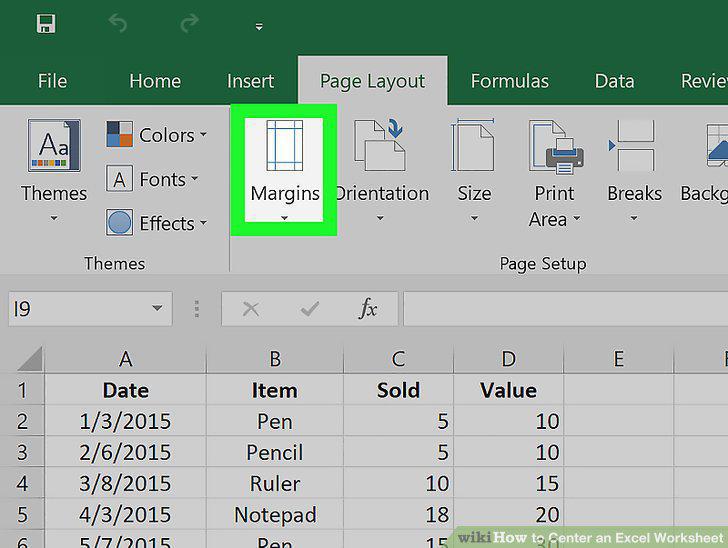
Task: Click the Insert Function fx icon
Action: point(368,308)
